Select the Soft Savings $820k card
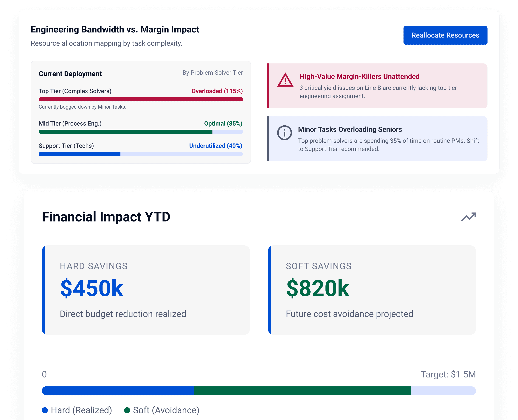 pyautogui.click(x=372, y=290)
